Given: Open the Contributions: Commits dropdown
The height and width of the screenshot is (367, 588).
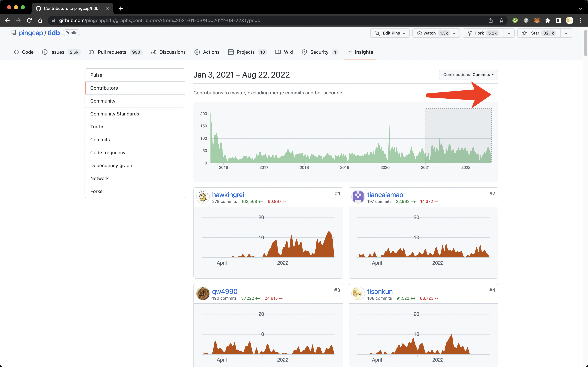Looking at the screenshot, I should (468, 74).
